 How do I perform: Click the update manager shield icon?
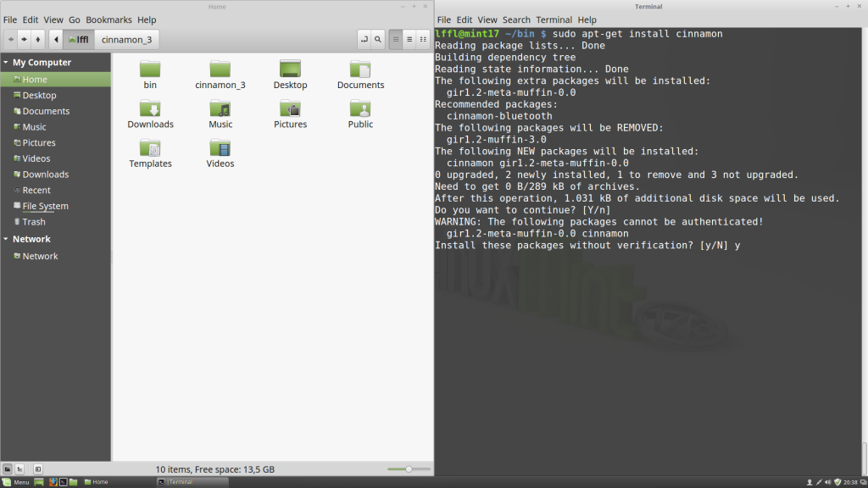pos(837,482)
